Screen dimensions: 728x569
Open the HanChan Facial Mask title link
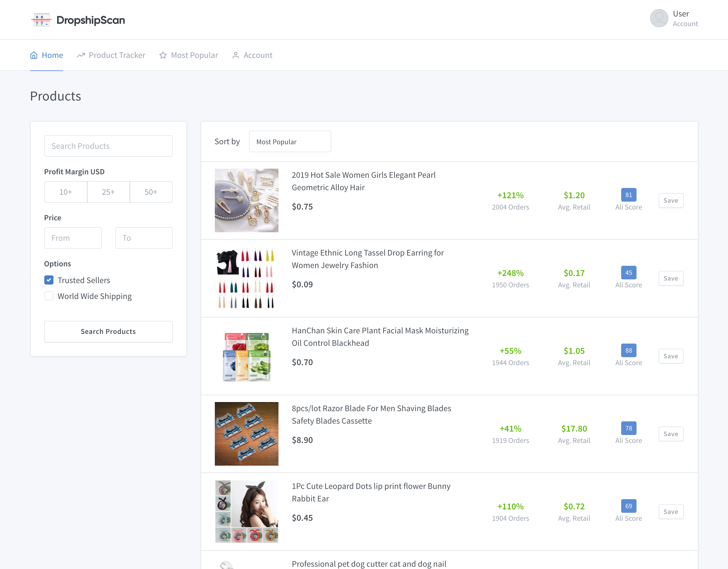pos(380,336)
